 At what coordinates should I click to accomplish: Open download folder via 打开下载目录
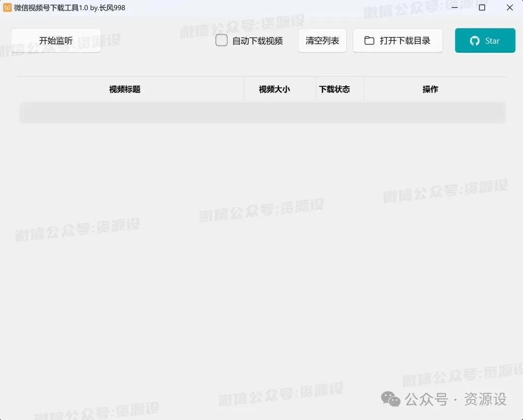(398, 40)
